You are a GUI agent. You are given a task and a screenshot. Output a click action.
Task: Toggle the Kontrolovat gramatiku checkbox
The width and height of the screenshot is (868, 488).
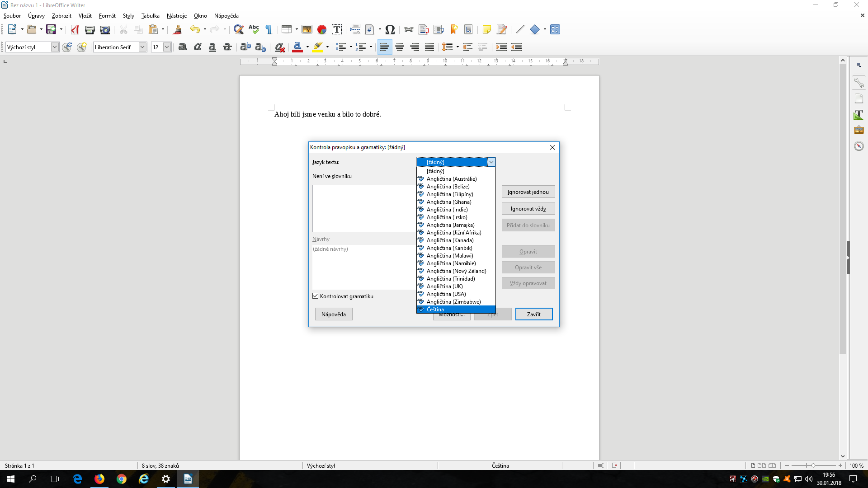[316, 296]
